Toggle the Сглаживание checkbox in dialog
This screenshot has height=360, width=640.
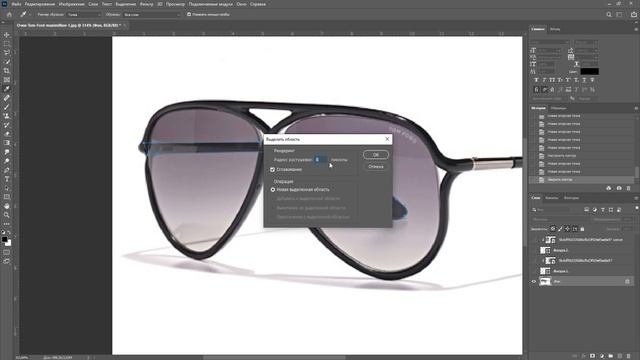(x=272, y=169)
